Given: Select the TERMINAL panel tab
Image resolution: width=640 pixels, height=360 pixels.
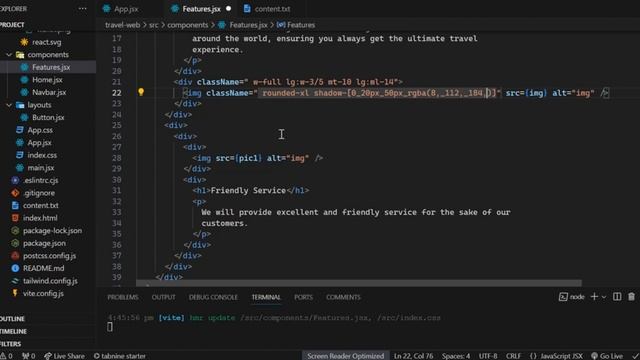Looking at the screenshot, I should point(266,297).
